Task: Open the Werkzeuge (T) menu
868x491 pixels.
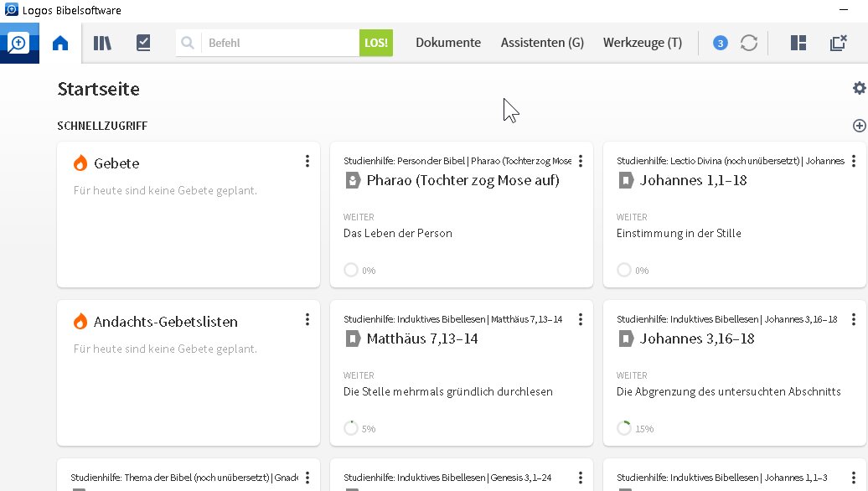Action: (x=643, y=43)
